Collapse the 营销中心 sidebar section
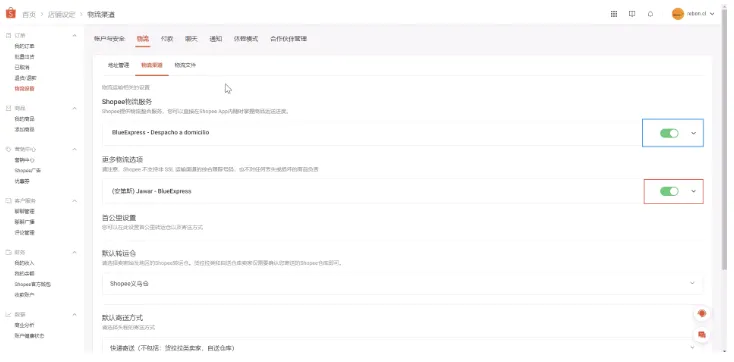The width and height of the screenshot is (734, 362). coord(74,149)
